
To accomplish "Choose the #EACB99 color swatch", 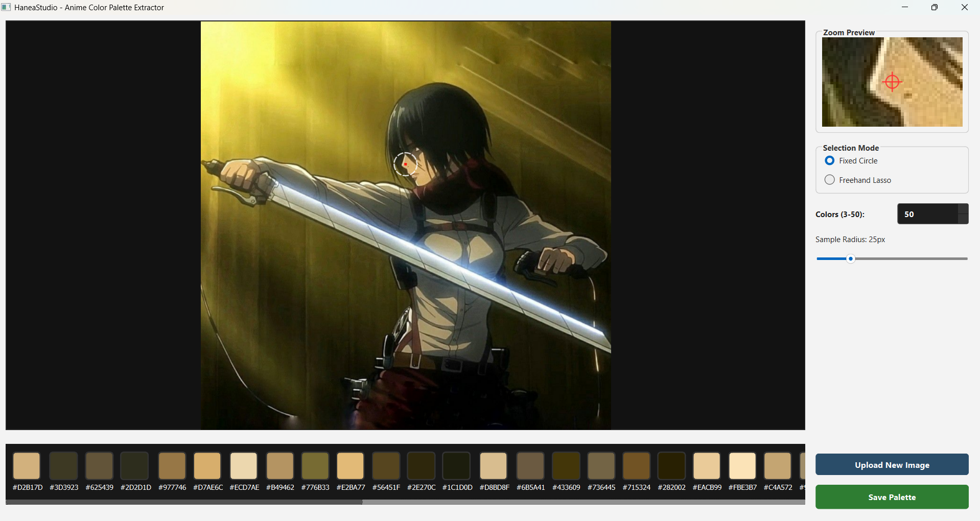I will pos(707,465).
